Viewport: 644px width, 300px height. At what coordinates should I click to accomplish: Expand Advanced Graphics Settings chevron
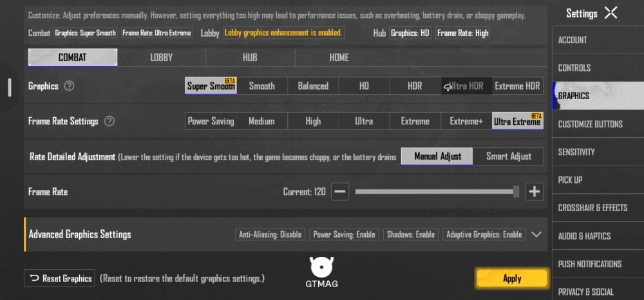(536, 234)
